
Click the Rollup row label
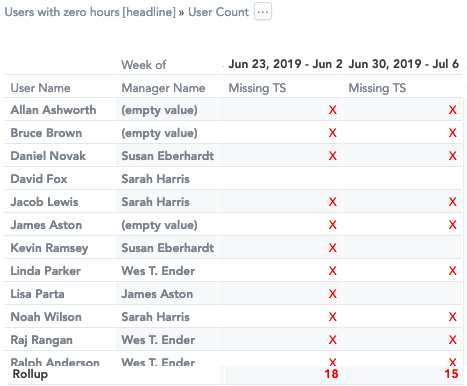tap(30, 374)
